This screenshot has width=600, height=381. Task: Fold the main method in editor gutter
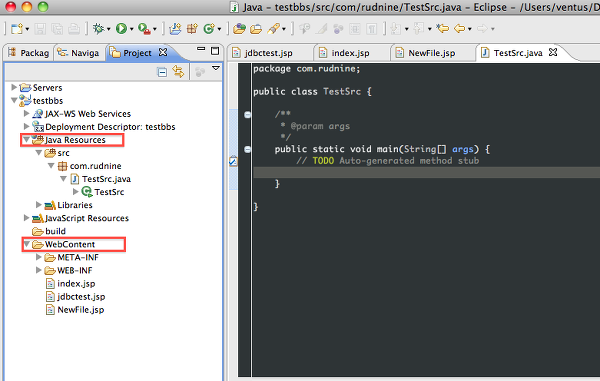(x=248, y=149)
